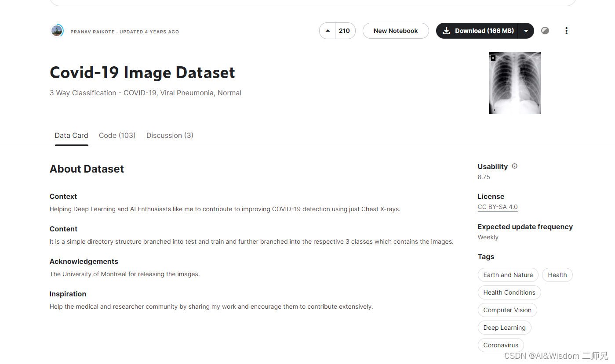Select the Health Conditions tag
Screen dimensions: 615x364
pyautogui.click(x=509, y=292)
